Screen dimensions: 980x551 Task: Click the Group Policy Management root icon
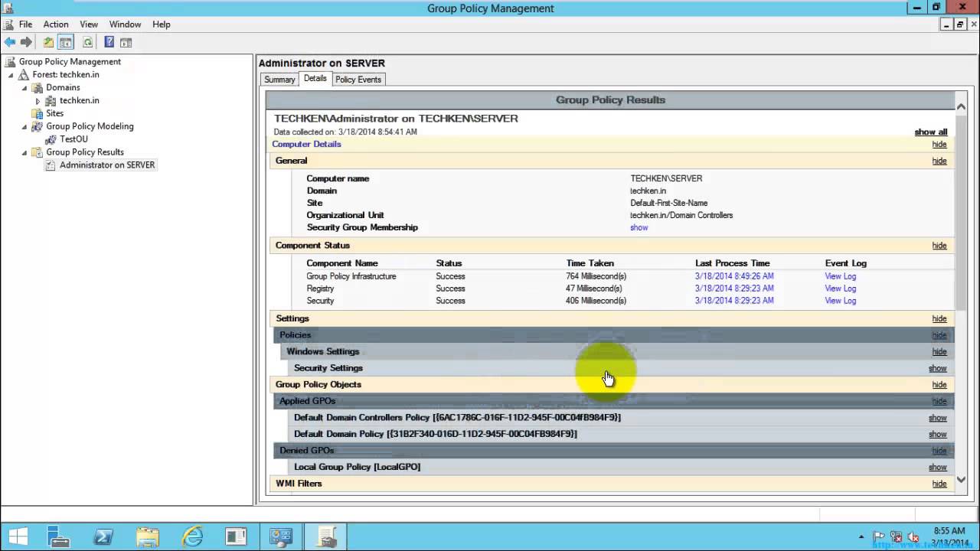click(10, 62)
